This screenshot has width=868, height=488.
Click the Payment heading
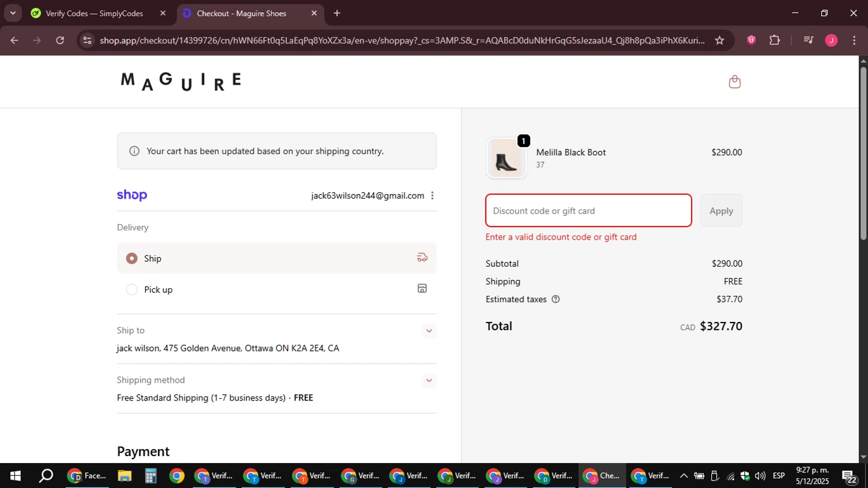coord(143,452)
